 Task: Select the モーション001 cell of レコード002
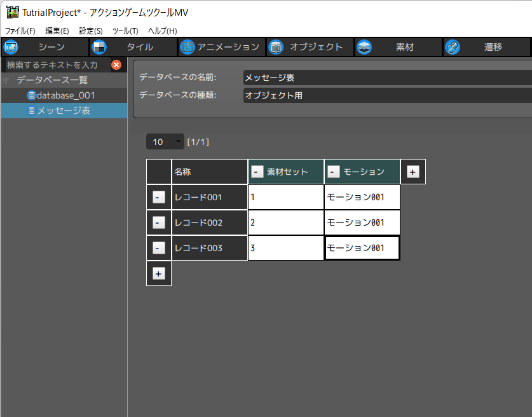[361, 222]
